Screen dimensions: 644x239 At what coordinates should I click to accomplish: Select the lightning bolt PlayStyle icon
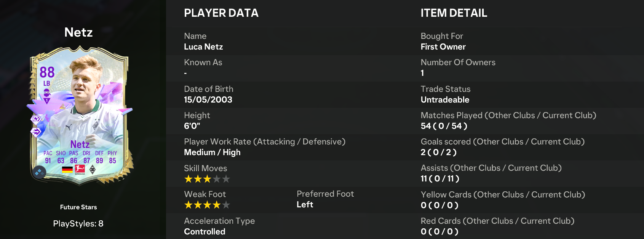point(36,119)
